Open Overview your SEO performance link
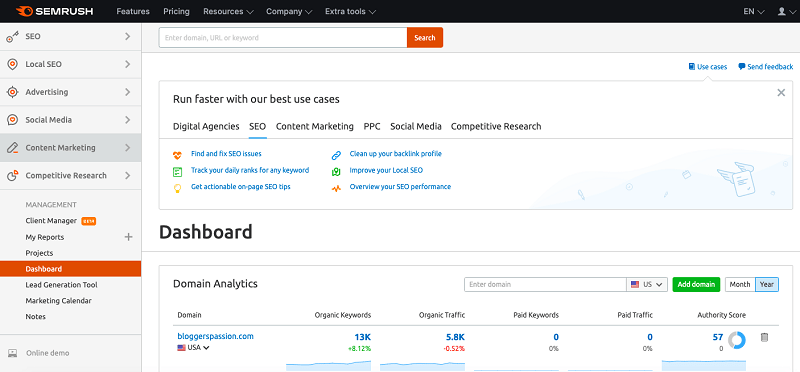The image size is (800, 372). tap(401, 187)
